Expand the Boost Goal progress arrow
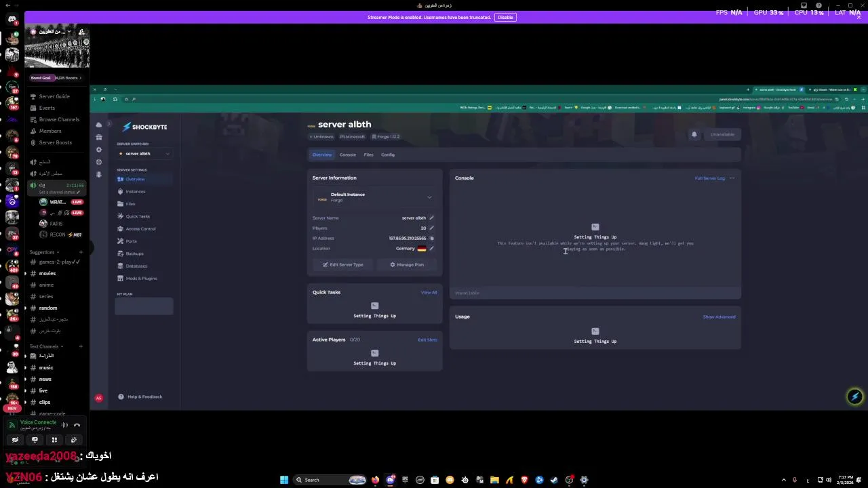This screenshot has width=868, height=488. (x=81, y=78)
